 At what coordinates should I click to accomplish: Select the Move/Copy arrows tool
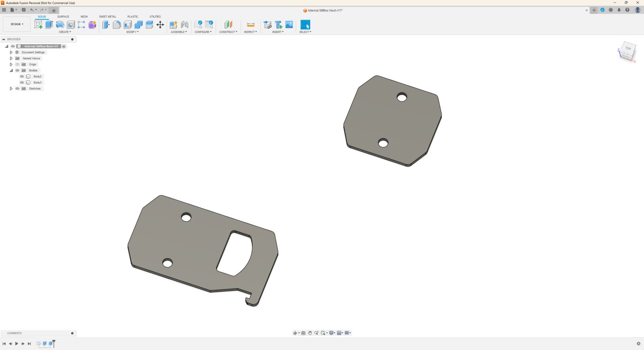click(160, 25)
